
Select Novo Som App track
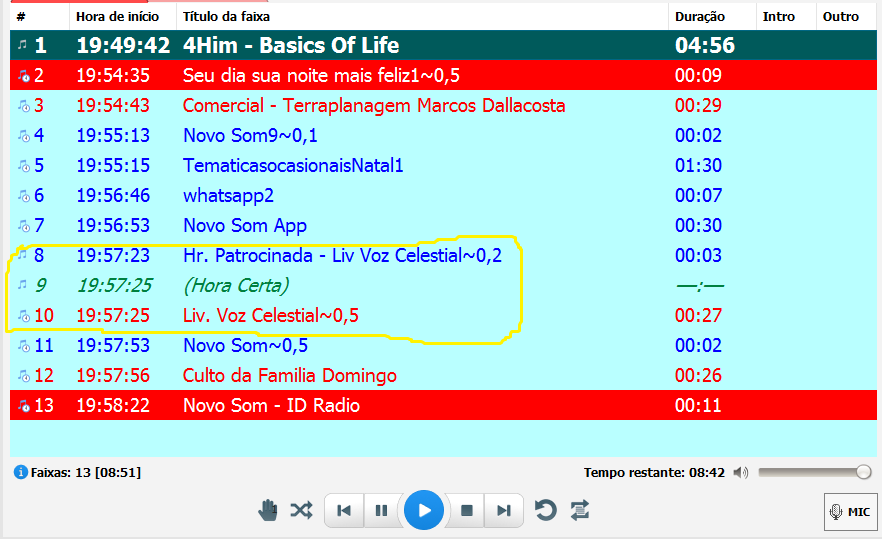(443, 225)
